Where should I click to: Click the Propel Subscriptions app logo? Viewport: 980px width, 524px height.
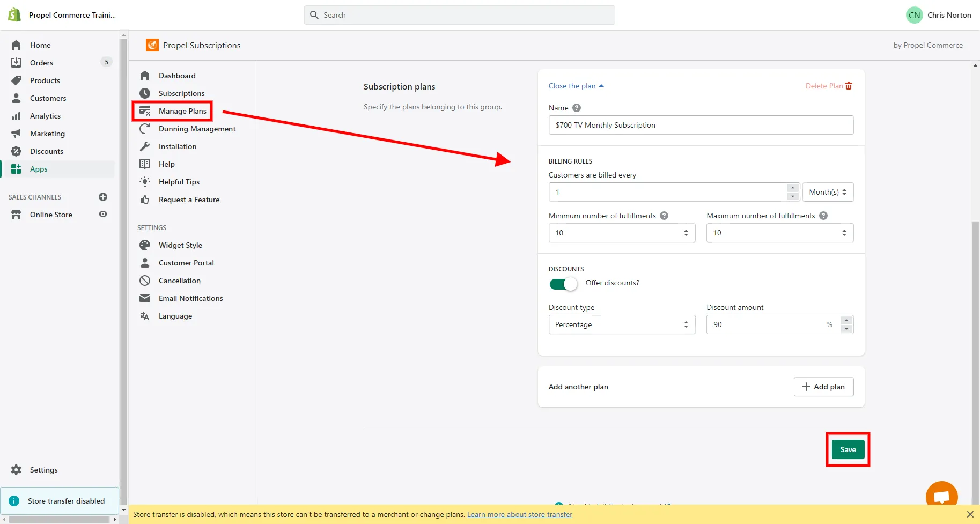click(152, 45)
